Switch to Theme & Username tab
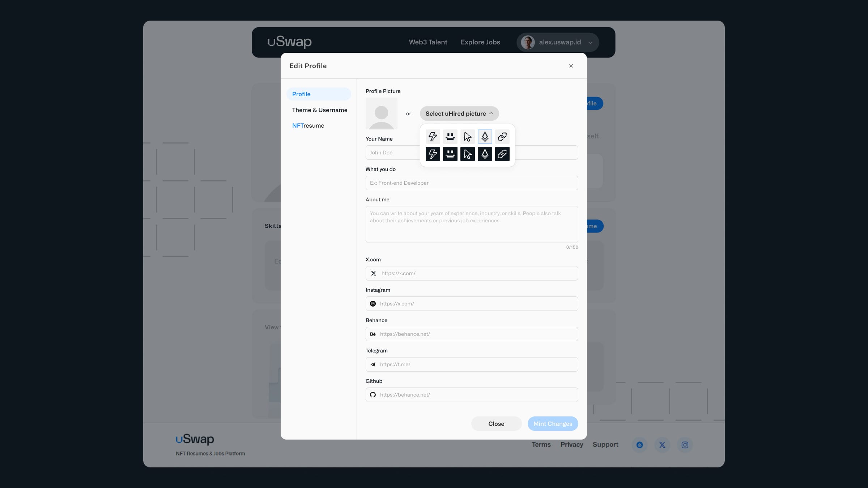Viewport: 868px width, 488px height. tap(319, 110)
